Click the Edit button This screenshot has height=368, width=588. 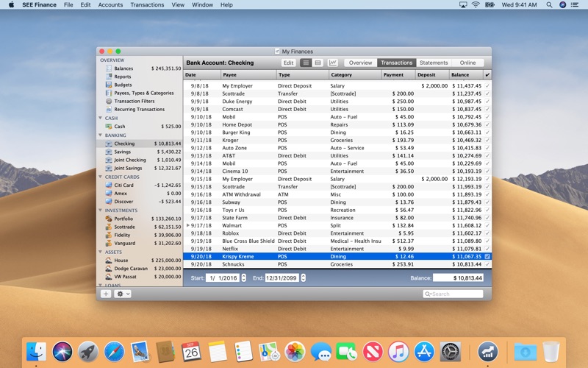289,63
